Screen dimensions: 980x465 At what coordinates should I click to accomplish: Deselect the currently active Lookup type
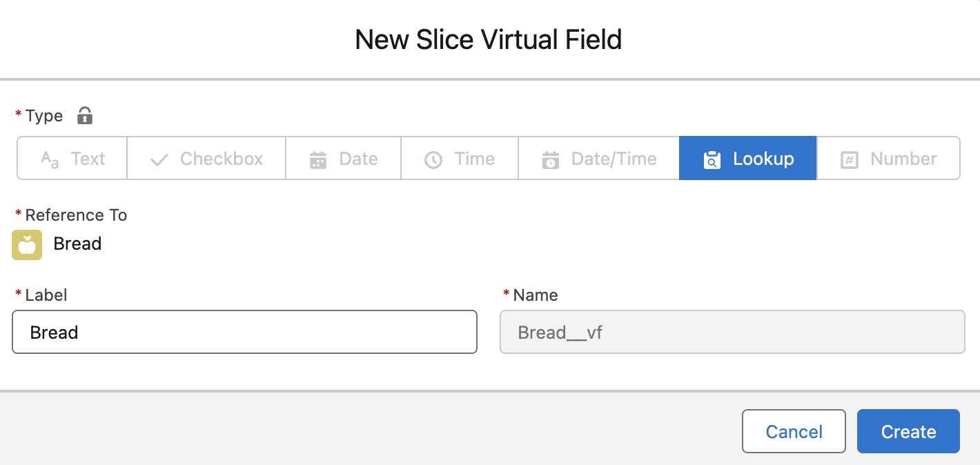click(x=747, y=158)
